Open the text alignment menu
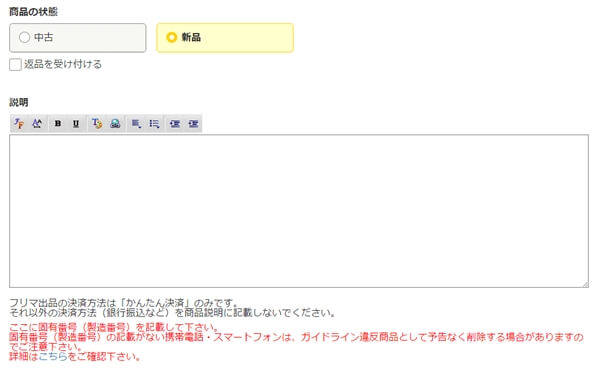Viewport: 600px width, 372px height. (136, 124)
